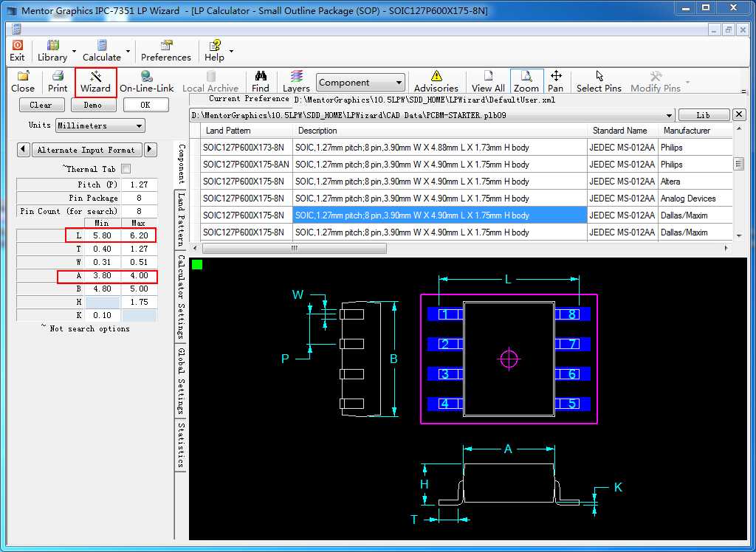Open the Layers tool
Viewport: 756px width, 552px height.
point(296,82)
